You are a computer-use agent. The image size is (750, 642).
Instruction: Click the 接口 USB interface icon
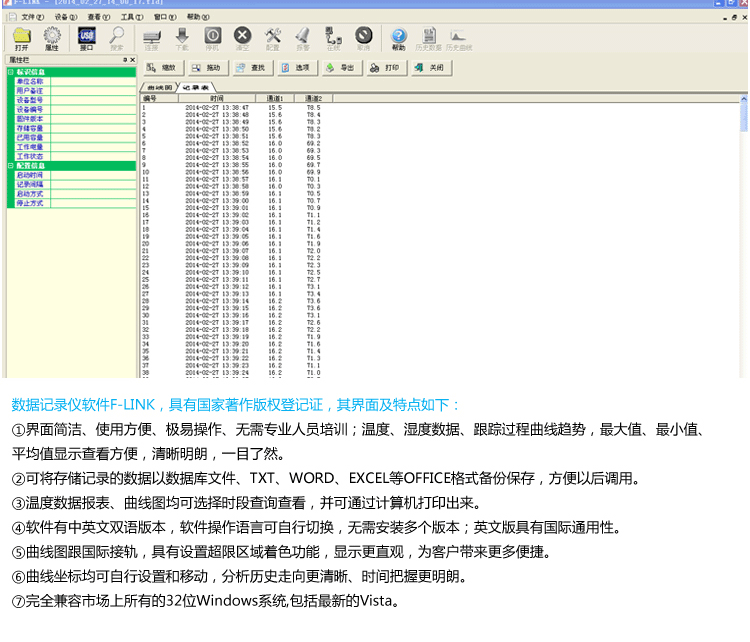click(x=86, y=38)
